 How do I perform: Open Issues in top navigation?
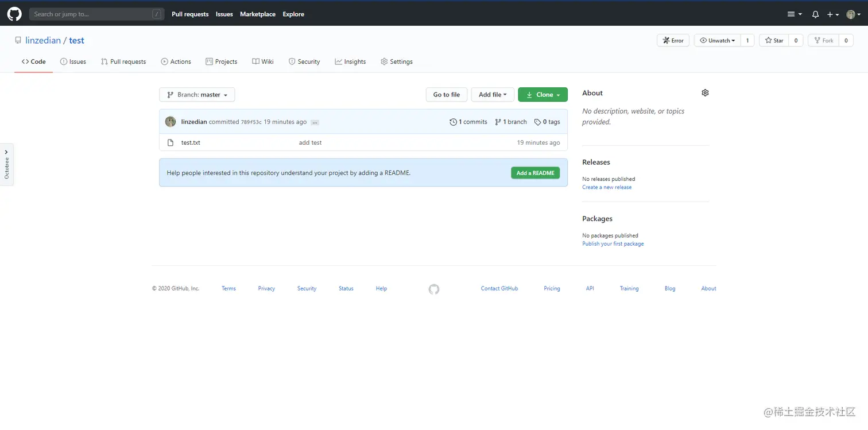pyautogui.click(x=224, y=14)
